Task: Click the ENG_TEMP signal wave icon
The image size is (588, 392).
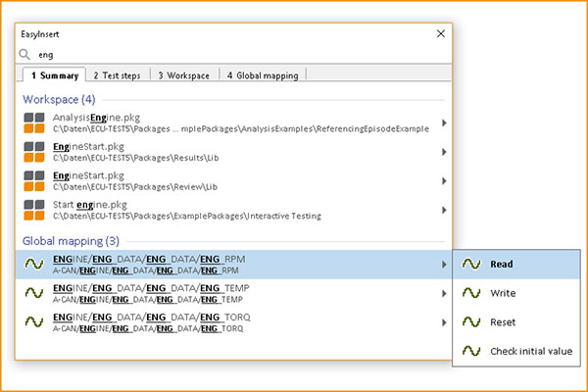Action: coord(34,292)
